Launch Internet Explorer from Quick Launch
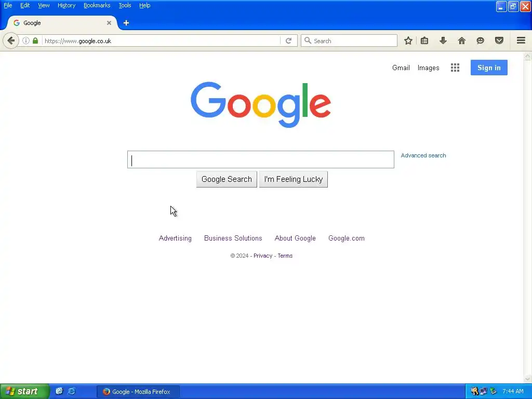 72,391
